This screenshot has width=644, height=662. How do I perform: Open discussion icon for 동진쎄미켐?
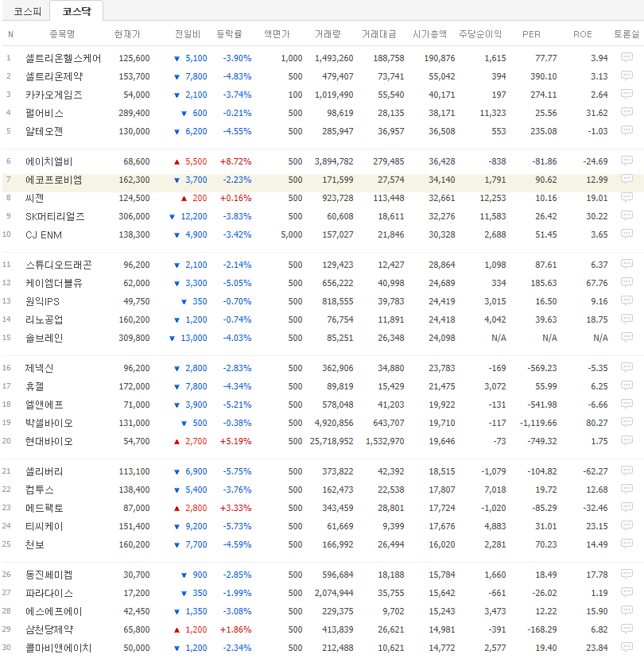click(627, 574)
